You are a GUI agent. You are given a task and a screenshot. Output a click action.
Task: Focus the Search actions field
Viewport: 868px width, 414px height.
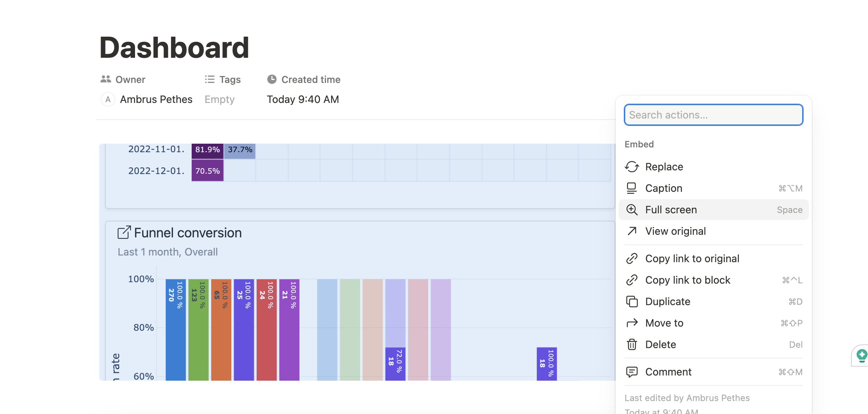click(x=713, y=115)
